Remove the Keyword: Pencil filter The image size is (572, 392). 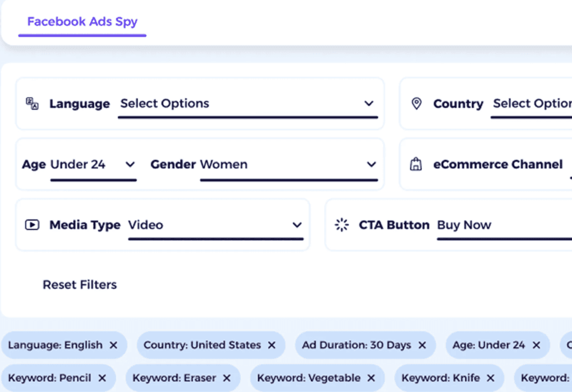(x=102, y=377)
